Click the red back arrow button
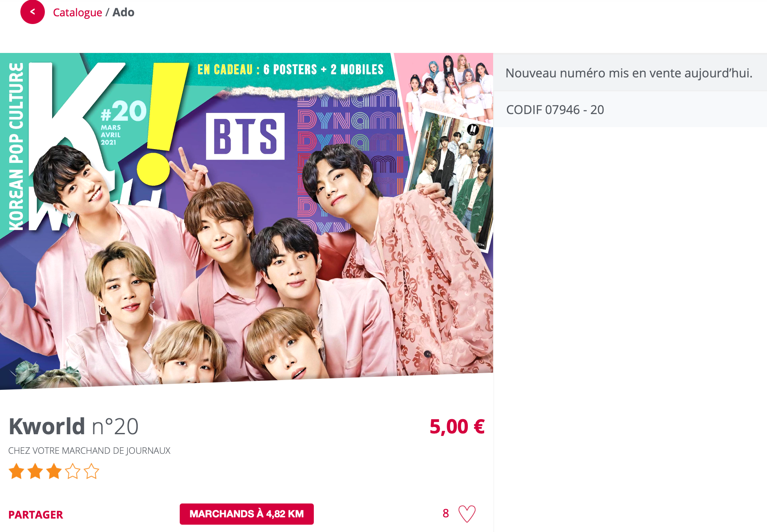The width and height of the screenshot is (767, 532). (x=33, y=12)
